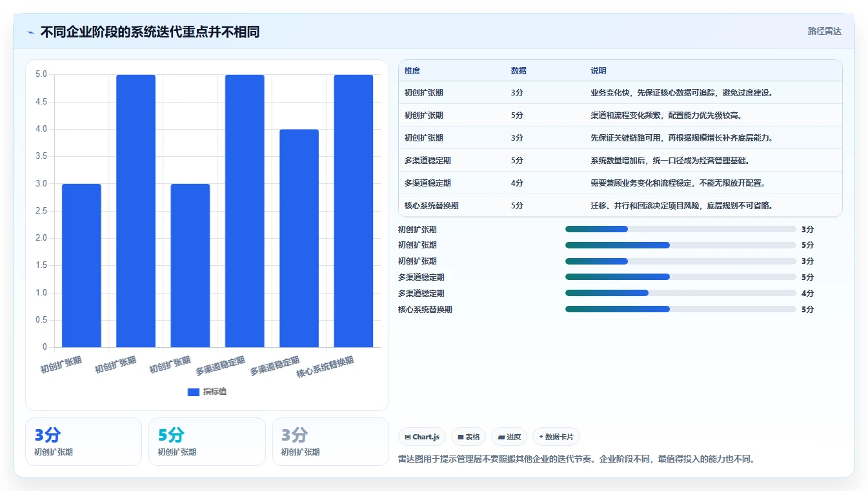This screenshot has height=491, width=868.
Task: Click progress bar for 多渠道稳定期 4分
Action: (681, 293)
